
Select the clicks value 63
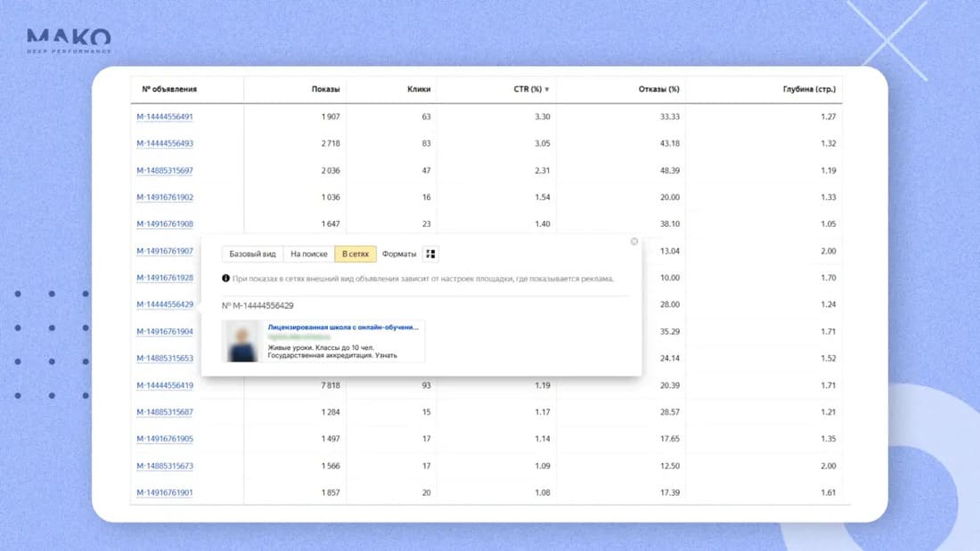426,117
